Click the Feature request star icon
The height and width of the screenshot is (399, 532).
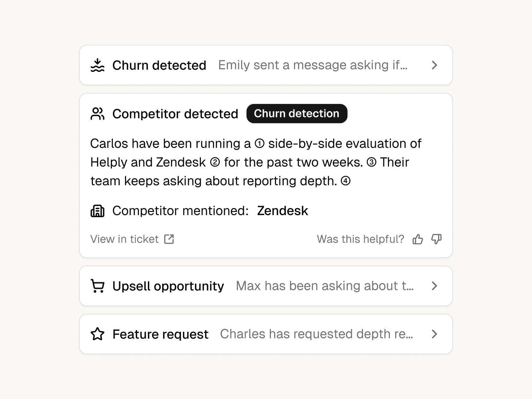pos(97,334)
